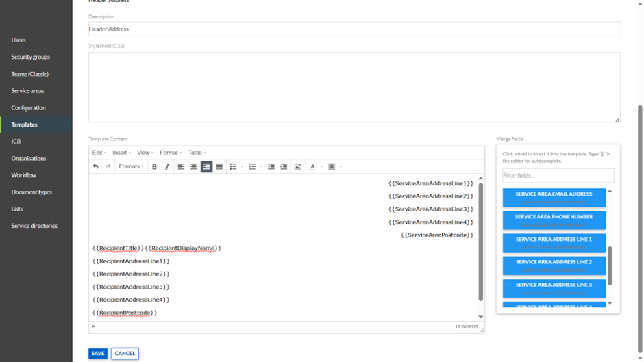Align text to the left
This screenshot has height=362, width=644.
pyautogui.click(x=181, y=166)
